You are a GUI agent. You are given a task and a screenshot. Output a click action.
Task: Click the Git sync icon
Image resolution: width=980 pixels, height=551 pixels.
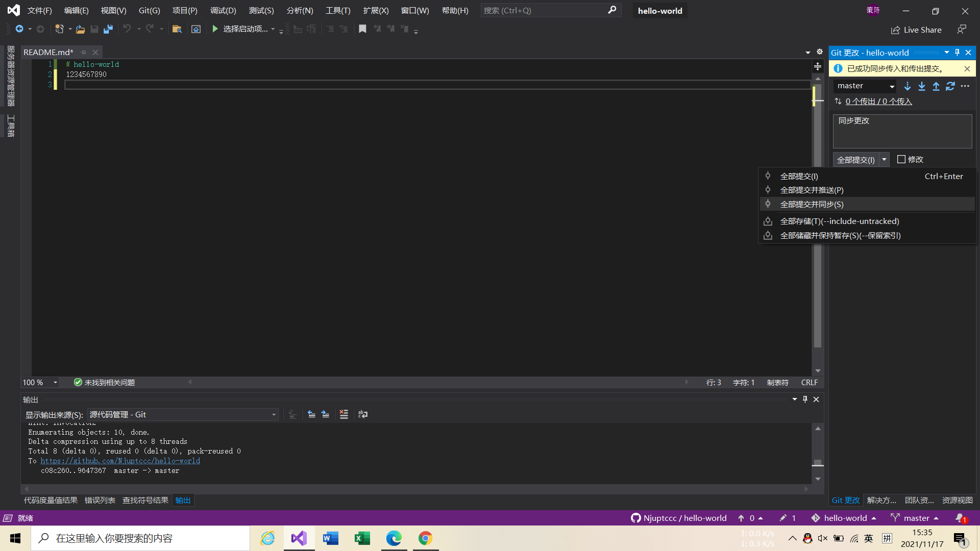pos(950,86)
